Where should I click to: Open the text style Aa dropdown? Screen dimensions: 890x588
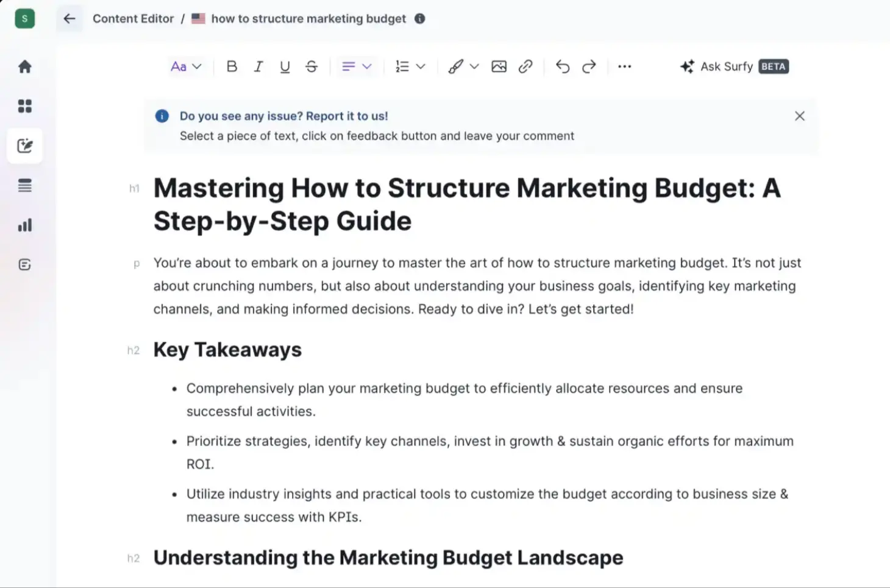[x=186, y=66]
